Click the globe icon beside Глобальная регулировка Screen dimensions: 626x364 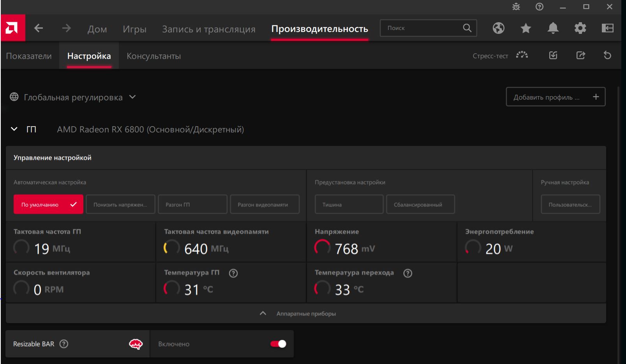[x=14, y=97]
